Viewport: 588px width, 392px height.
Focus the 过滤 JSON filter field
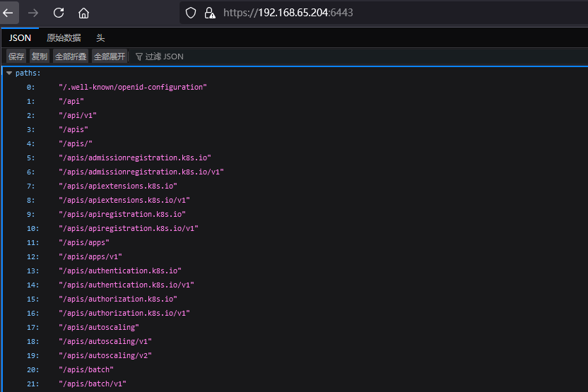pos(164,57)
